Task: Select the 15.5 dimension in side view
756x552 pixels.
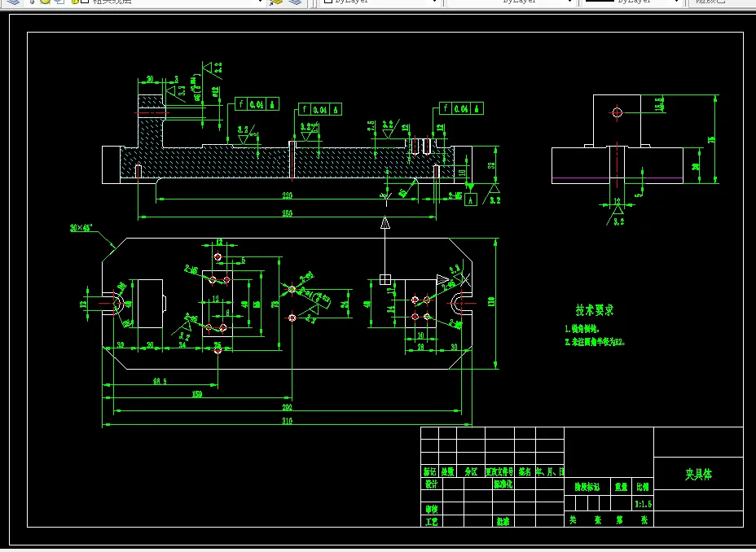Action: point(659,103)
